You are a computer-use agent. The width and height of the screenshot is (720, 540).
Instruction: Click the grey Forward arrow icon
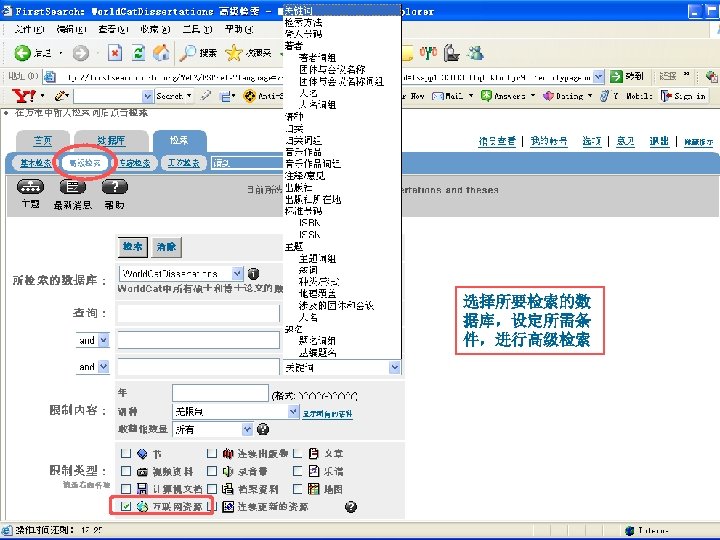81,53
